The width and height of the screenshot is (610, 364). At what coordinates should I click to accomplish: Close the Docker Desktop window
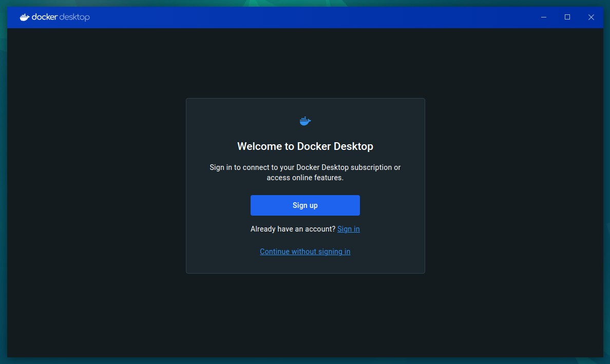coord(591,17)
